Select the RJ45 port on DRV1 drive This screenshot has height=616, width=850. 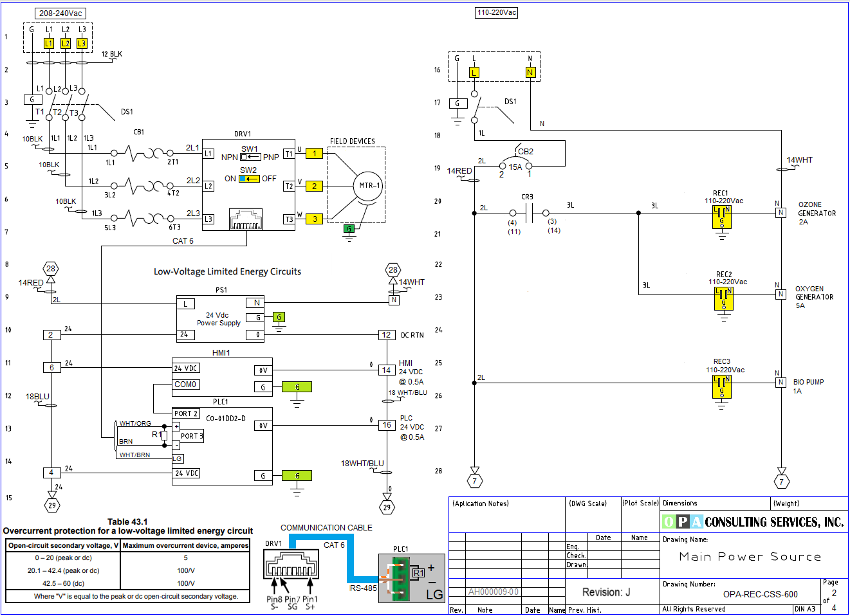pyautogui.click(x=246, y=220)
